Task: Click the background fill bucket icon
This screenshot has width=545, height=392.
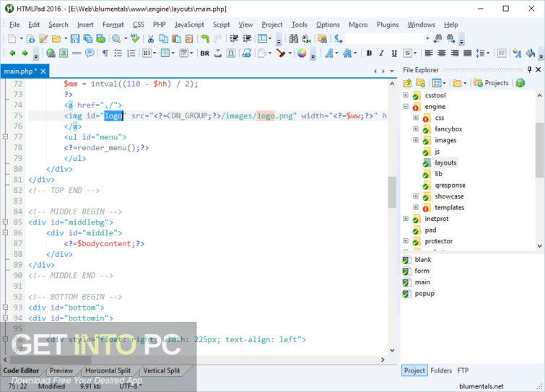Action: 531,53
